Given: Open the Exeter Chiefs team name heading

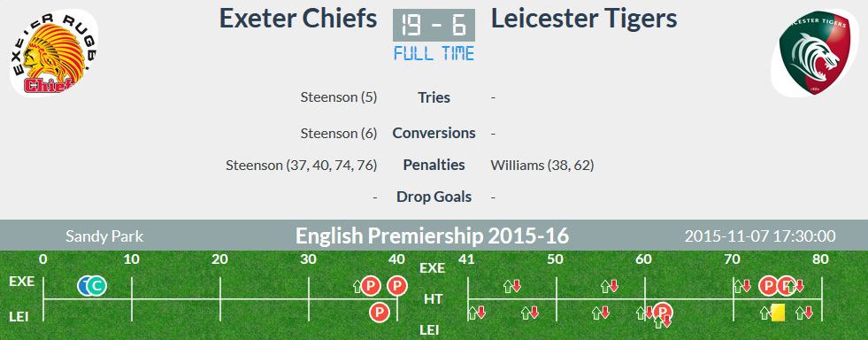Looking at the screenshot, I should (298, 19).
